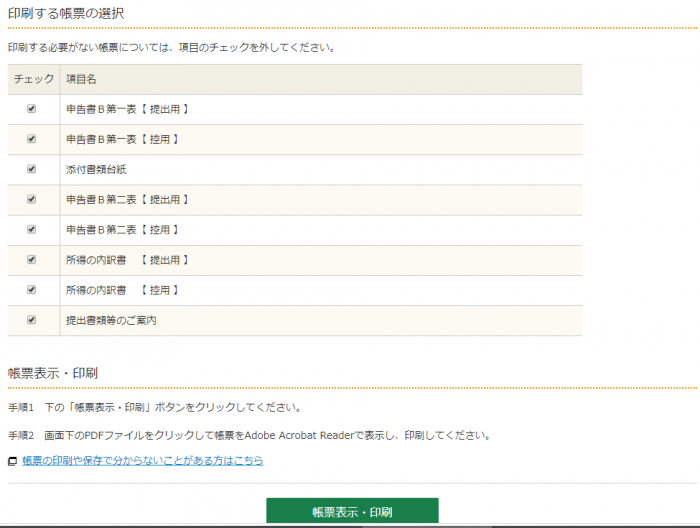Toggle 申告書B第二表【提出用】 checkbox
Screen dimensions: 700x528
coord(31,199)
